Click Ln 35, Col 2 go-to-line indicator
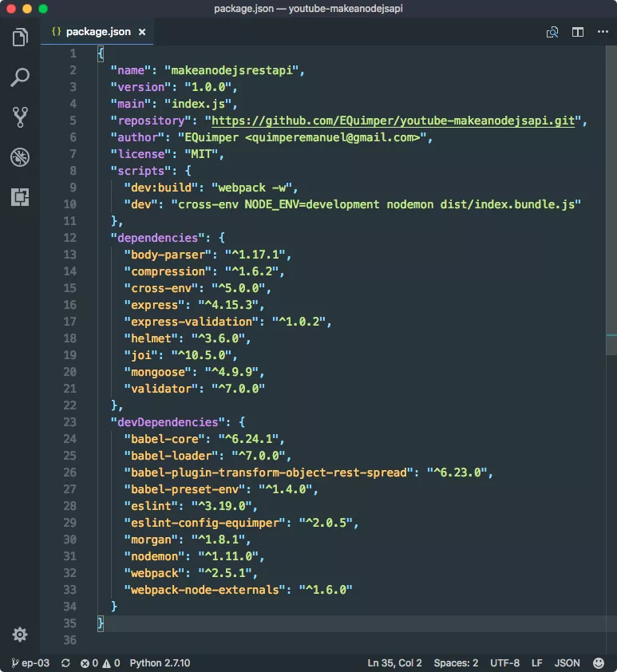This screenshot has width=617, height=672. click(x=394, y=663)
